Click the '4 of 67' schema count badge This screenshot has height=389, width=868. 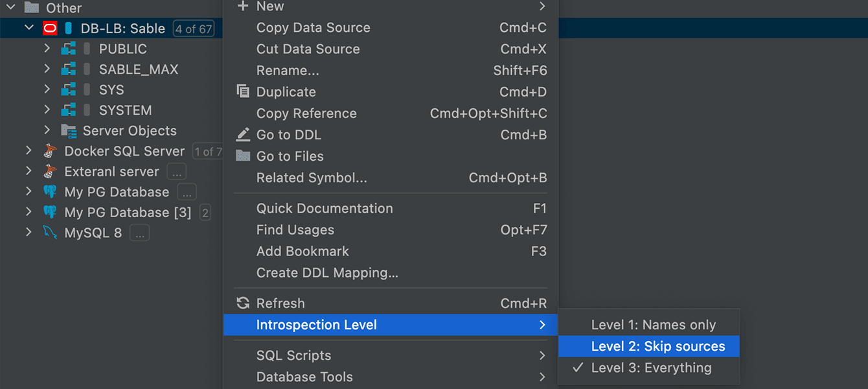(x=194, y=29)
